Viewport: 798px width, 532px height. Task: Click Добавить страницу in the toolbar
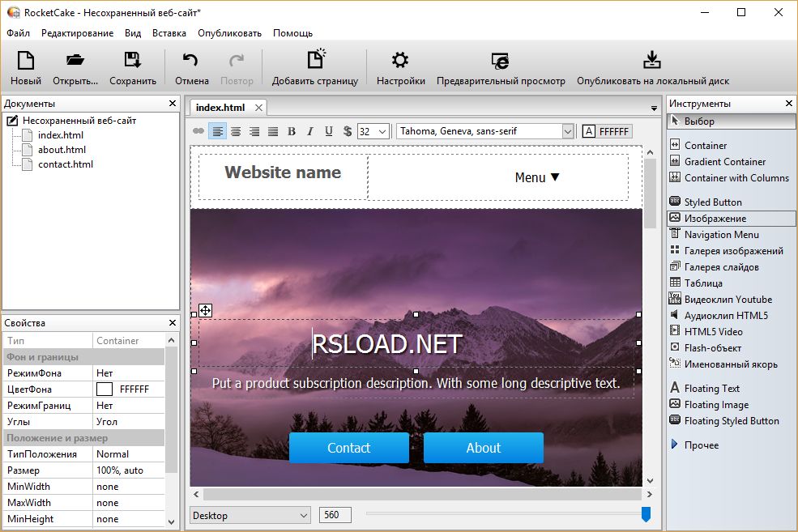click(x=317, y=68)
